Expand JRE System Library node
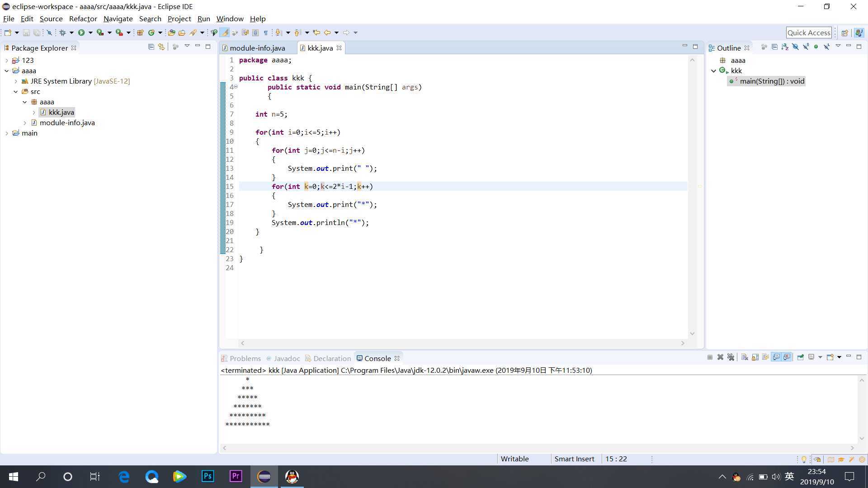868x488 pixels. click(x=16, y=81)
